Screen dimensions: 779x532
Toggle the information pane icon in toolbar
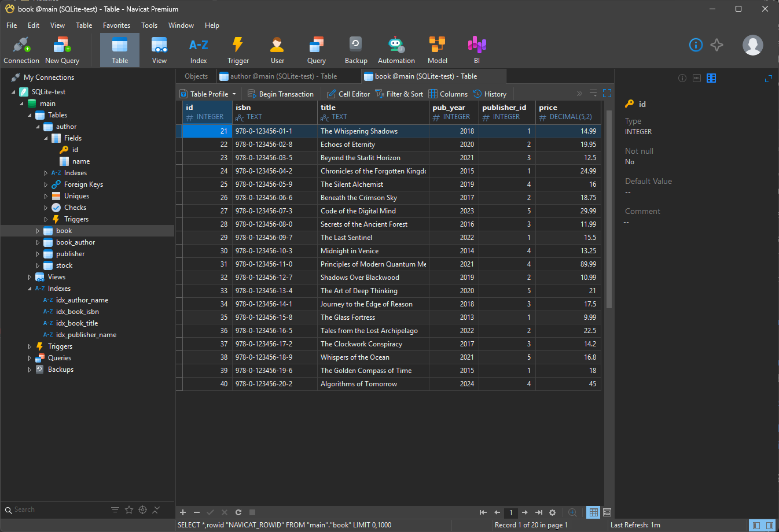pyautogui.click(x=696, y=45)
